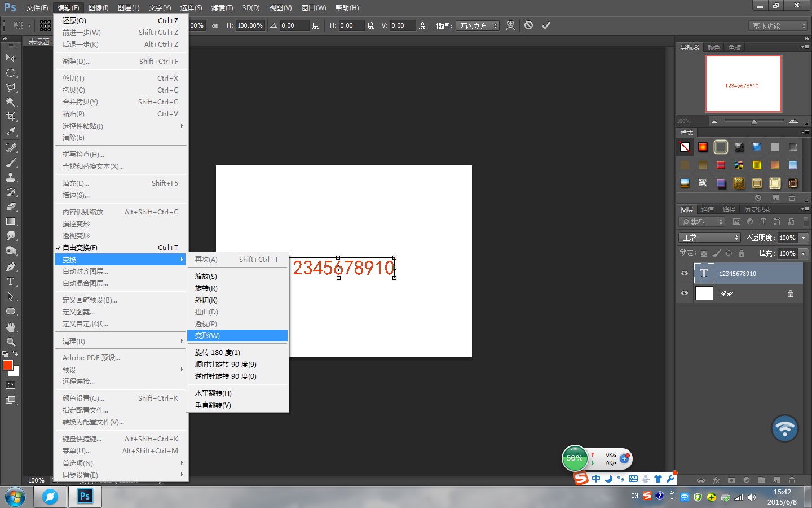The width and height of the screenshot is (812, 508).
Task: Toggle layer filtering switch on Layers panel
Action: pos(806,222)
